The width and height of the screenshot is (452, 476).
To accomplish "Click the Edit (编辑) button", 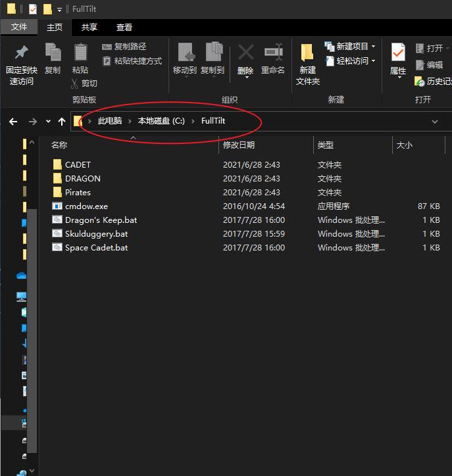I will point(429,64).
